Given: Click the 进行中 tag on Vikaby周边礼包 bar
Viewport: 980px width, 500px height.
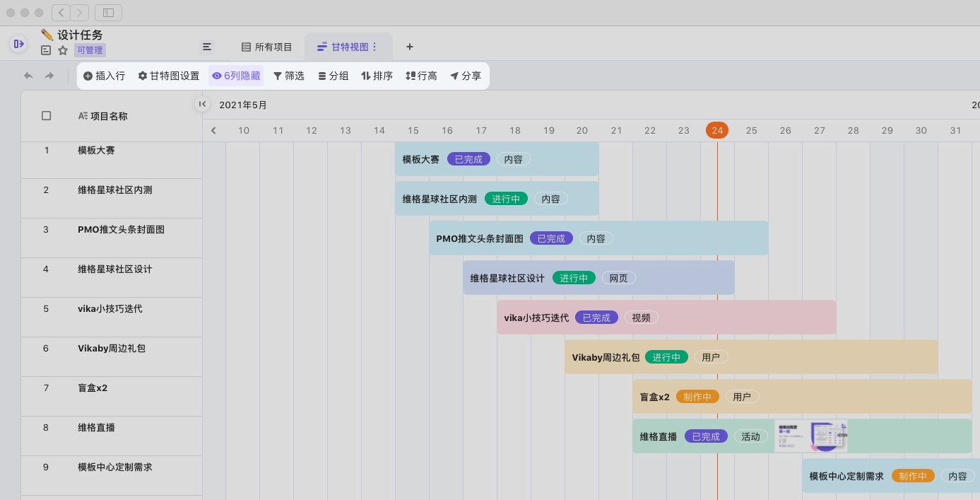Looking at the screenshot, I should 666,357.
